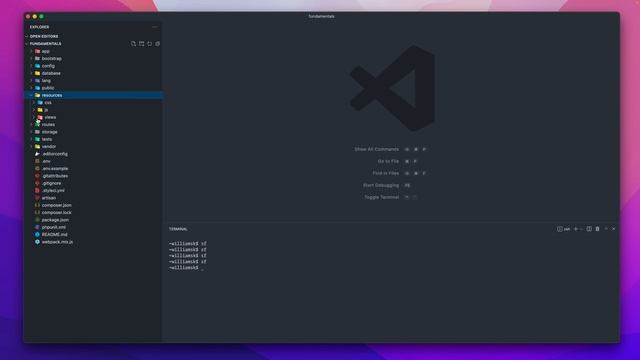
Task: Expand the tests folder
Action: [x=94, y=139]
